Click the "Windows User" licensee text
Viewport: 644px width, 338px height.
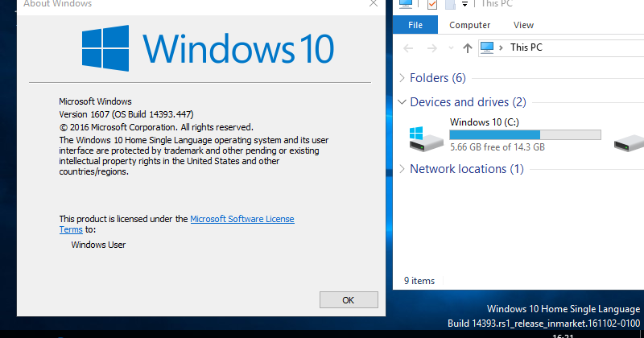tap(98, 245)
